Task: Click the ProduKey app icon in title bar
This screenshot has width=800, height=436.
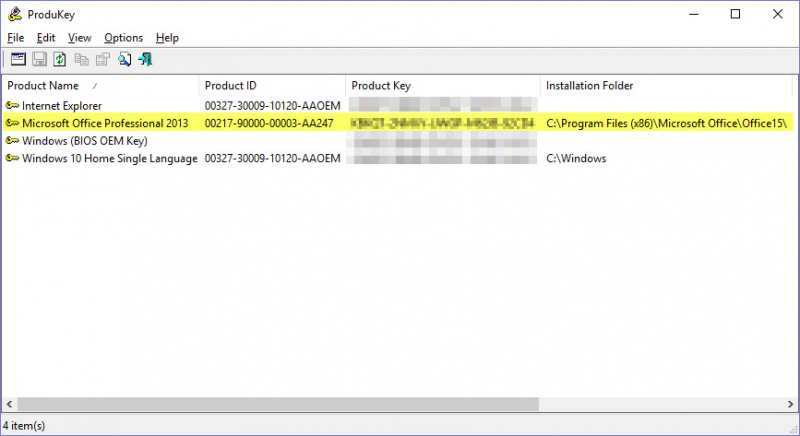Action: [15, 14]
